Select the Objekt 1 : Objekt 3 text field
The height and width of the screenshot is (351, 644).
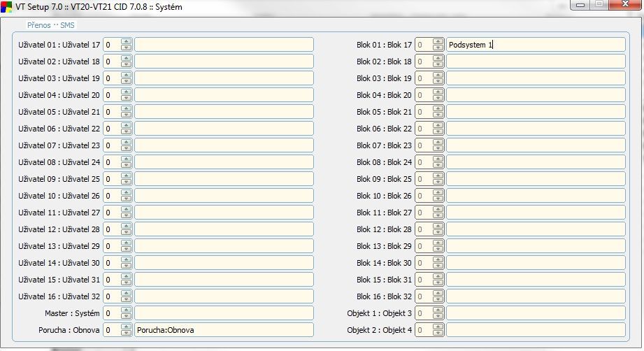(536, 313)
